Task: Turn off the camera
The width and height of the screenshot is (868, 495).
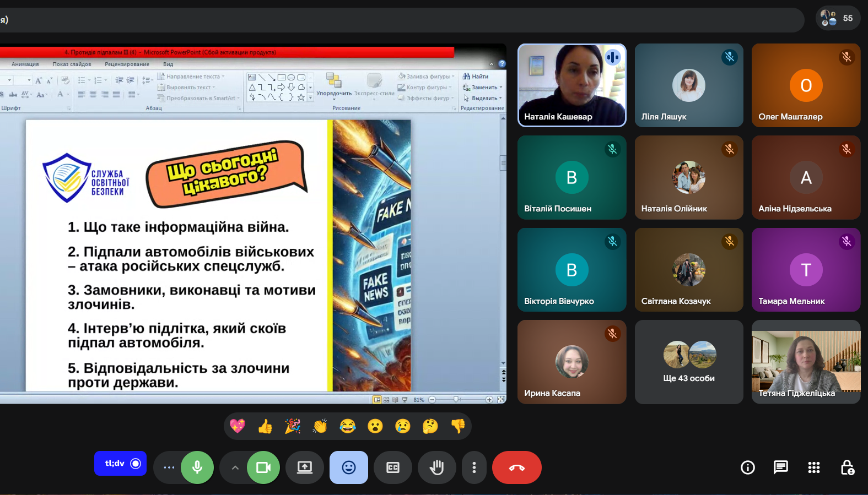Action: (x=263, y=467)
